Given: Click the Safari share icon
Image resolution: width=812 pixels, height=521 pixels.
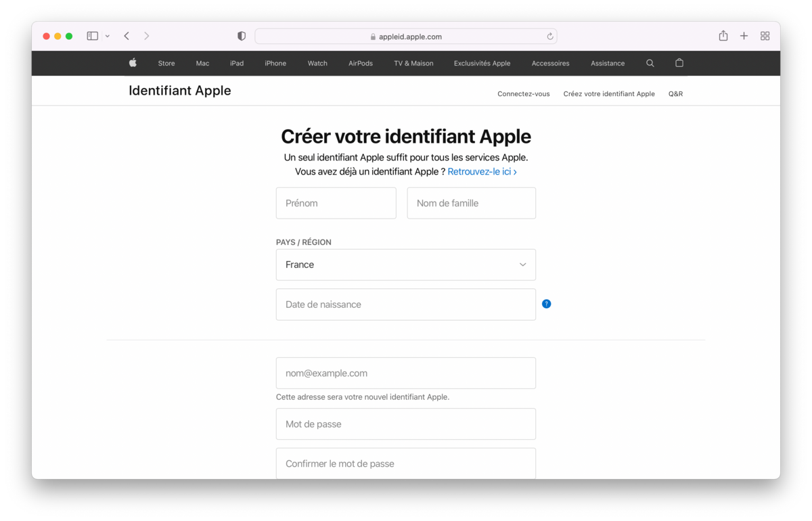Looking at the screenshot, I should tap(723, 36).
